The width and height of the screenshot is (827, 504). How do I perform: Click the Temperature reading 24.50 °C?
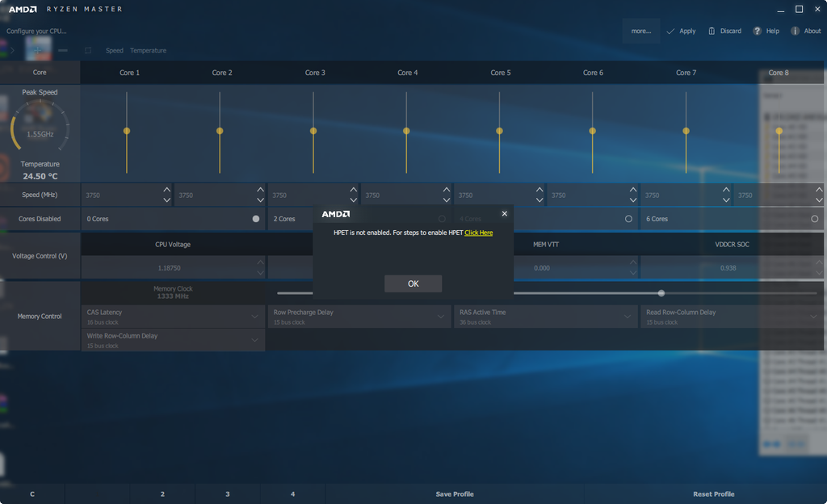40,176
